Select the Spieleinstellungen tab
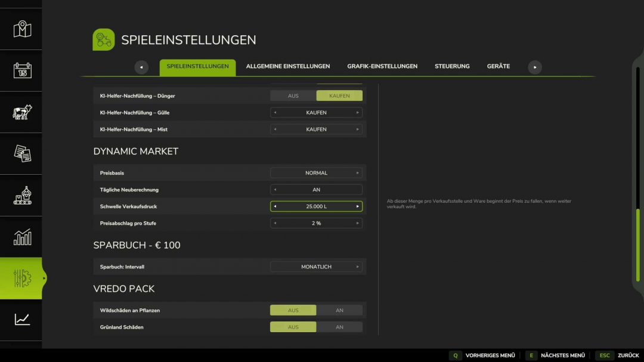644x362 pixels. tap(197, 67)
